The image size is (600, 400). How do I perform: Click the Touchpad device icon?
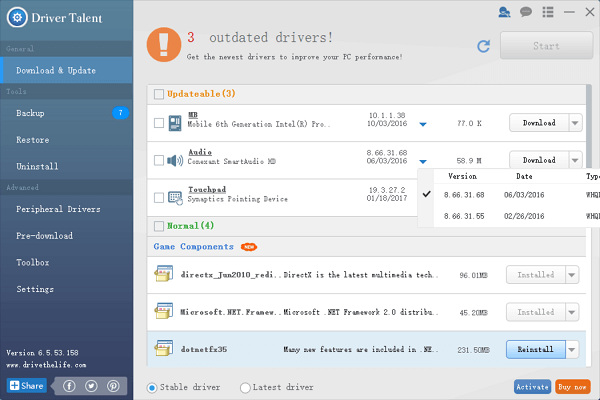pos(175,198)
